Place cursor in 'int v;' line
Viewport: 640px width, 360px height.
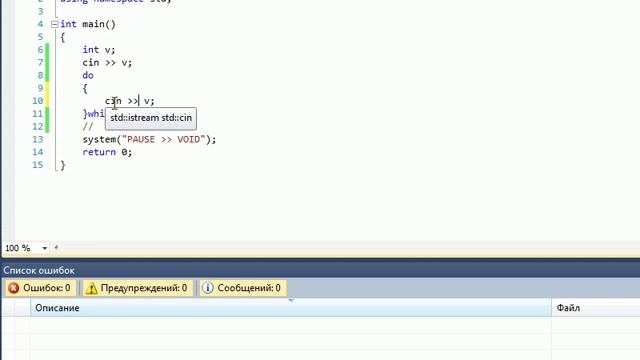[x=99, y=50]
